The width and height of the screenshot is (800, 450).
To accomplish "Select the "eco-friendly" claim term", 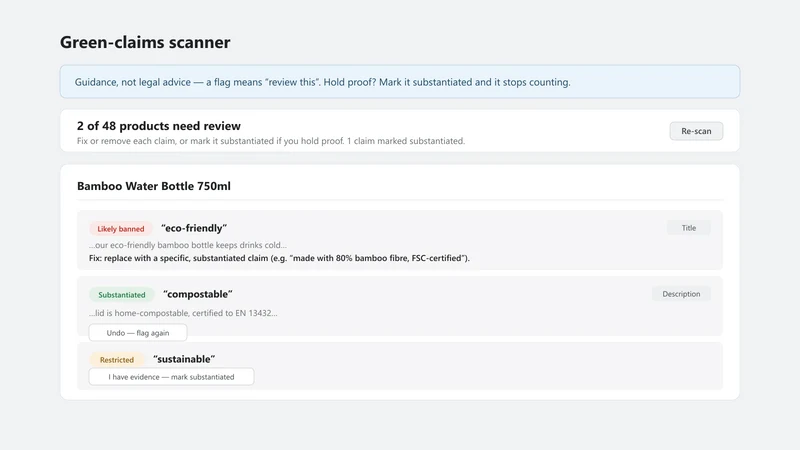I will pyautogui.click(x=194, y=228).
